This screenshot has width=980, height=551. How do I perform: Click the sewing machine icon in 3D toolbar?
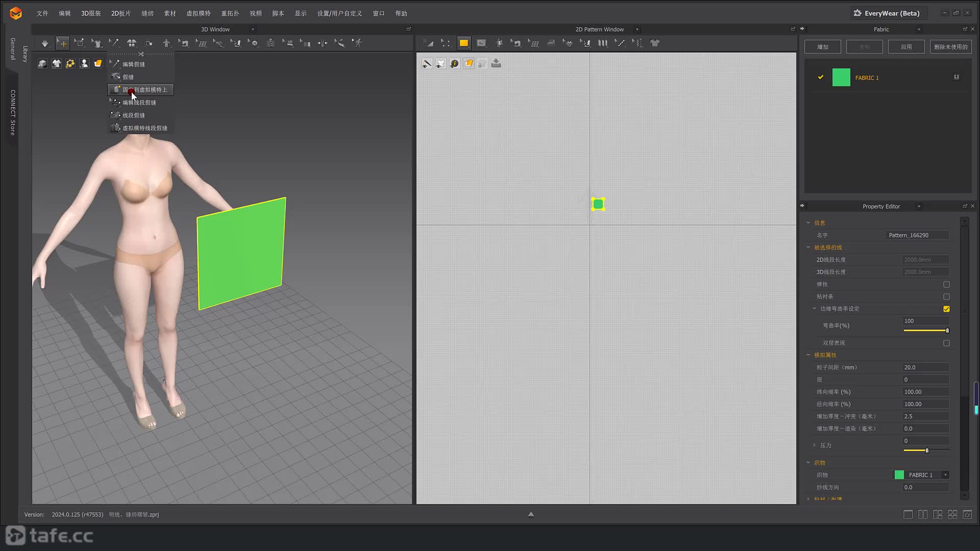pyautogui.click(x=184, y=43)
